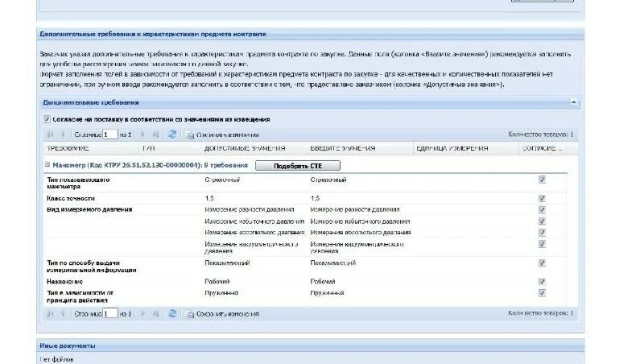
Task: Click 'Назначение' requirement name
Action: 64,282
